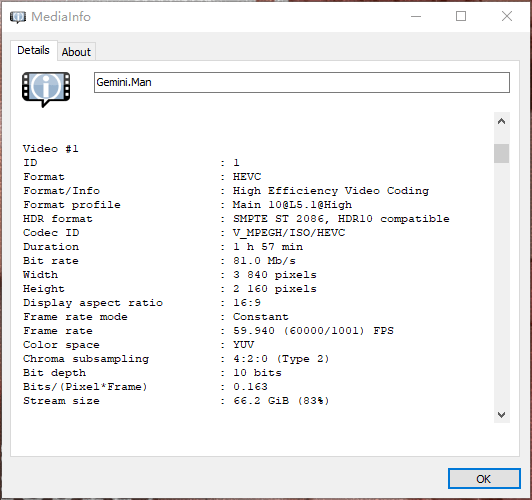The width and height of the screenshot is (532, 500).
Task: Switch to the About tab
Action: [x=76, y=52]
